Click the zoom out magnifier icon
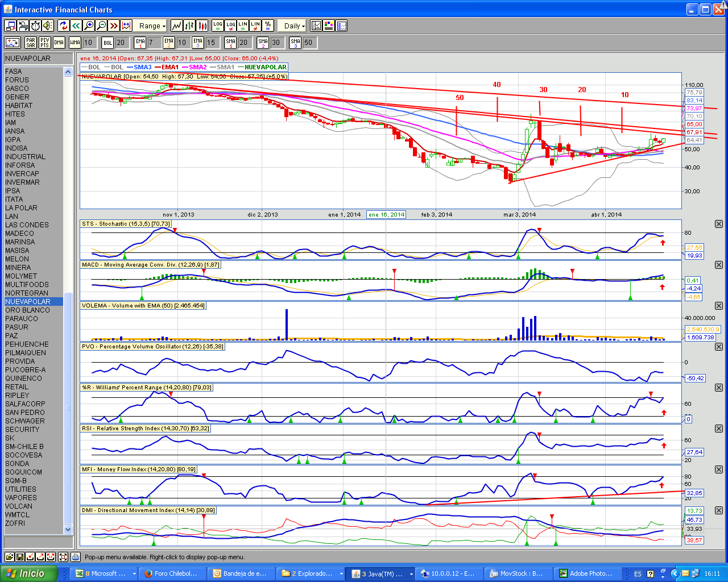The width and height of the screenshot is (728, 582). click(101, 26)
